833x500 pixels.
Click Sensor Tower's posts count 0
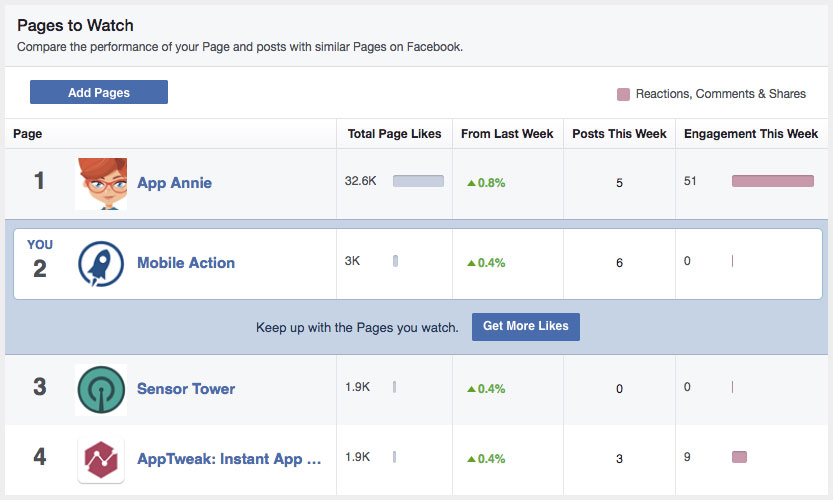(x=619, y=389)
